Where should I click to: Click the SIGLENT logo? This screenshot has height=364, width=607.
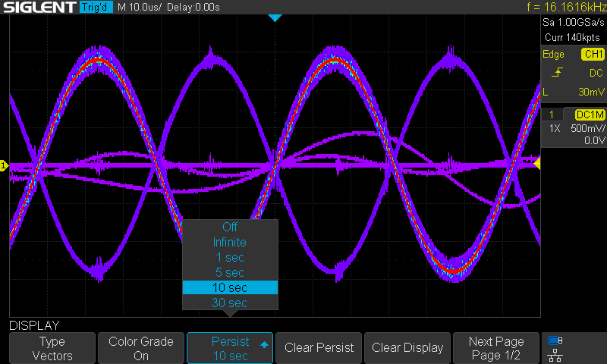coord(39,7)
